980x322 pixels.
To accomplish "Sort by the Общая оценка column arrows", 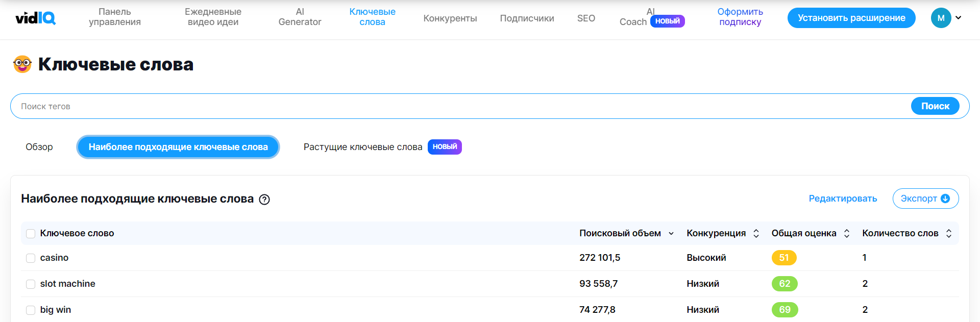I will (847, 233).
